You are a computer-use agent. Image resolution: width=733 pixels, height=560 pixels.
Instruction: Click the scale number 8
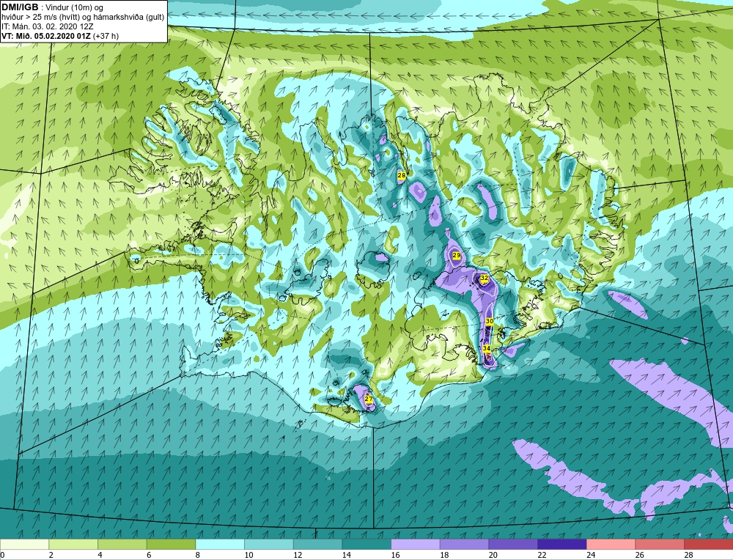(x=198, y=555)
